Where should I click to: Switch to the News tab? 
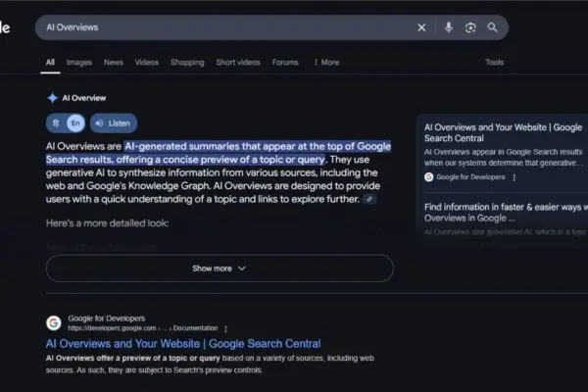[114, 63]
